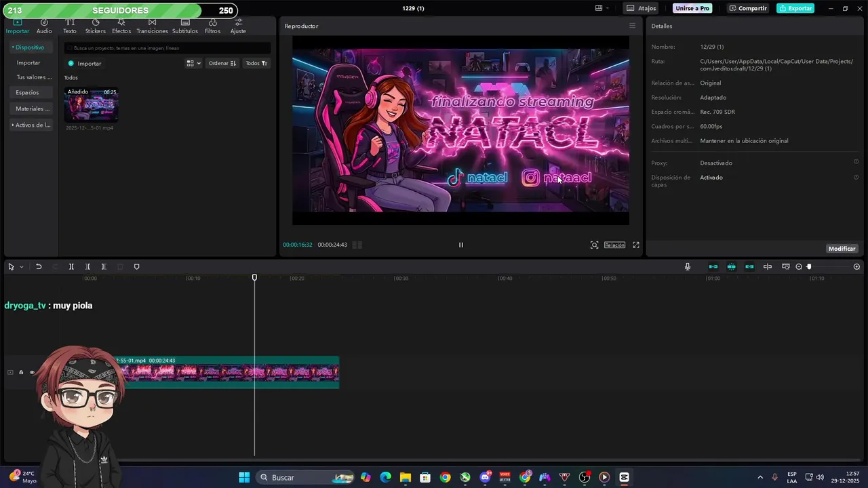This screenshot has width=868, height=488.
Task: Open the Reproductor panel hamburger menu
Action: coord(632,26)
